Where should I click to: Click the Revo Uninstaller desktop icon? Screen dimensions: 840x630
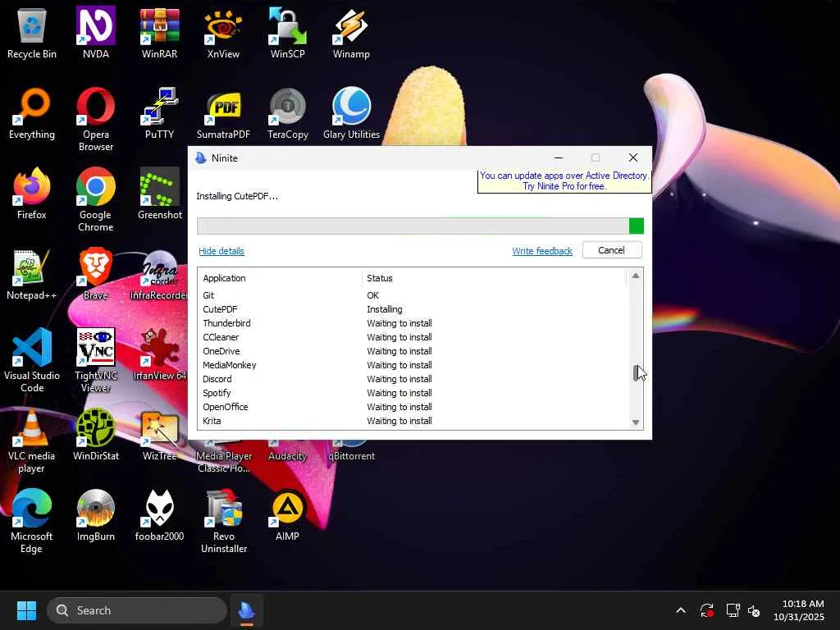pos(223,521)
